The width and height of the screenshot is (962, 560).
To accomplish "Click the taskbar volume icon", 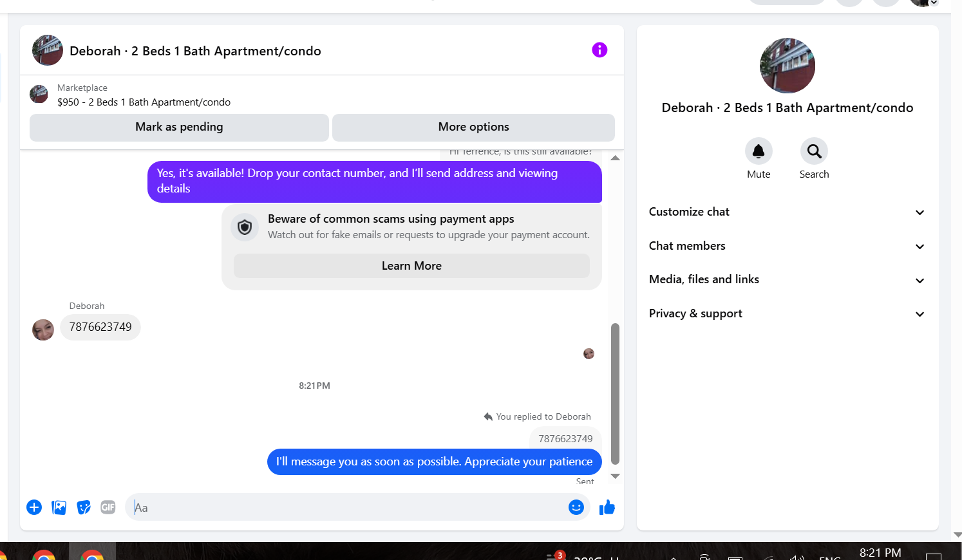I will point(797,557).
